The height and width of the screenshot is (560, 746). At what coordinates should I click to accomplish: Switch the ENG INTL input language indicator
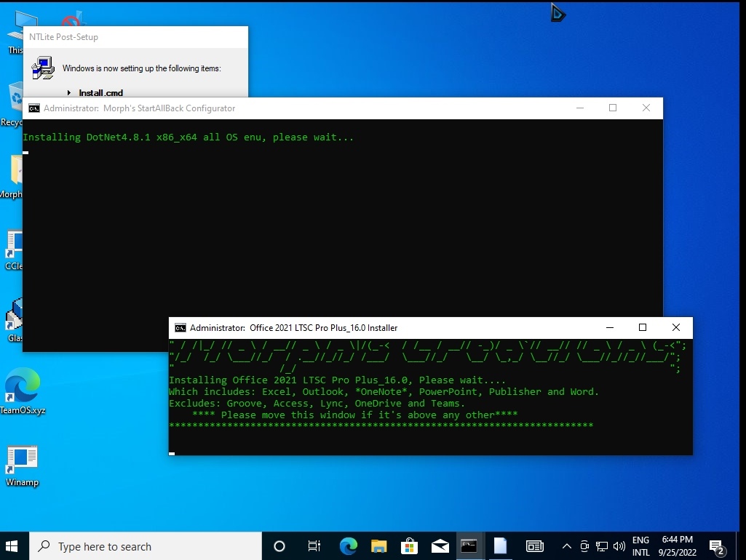click(x=641, y=546)
